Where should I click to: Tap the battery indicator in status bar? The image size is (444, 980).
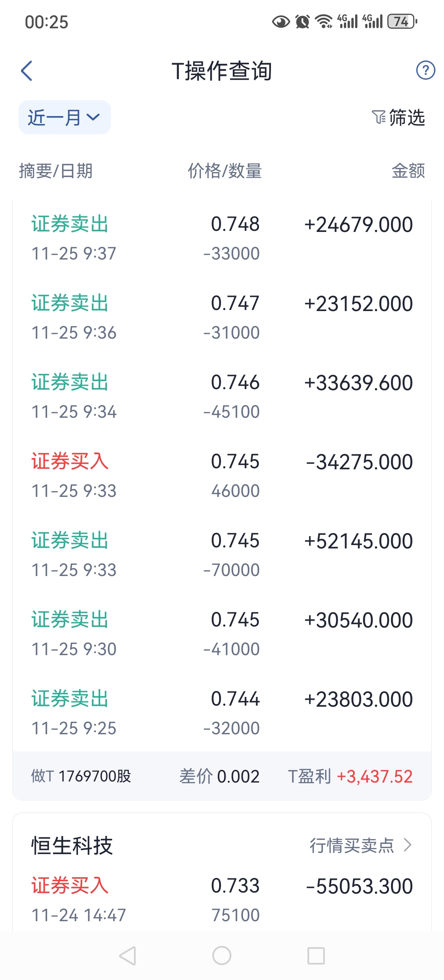pyautogui.click(x=402, y=22)
